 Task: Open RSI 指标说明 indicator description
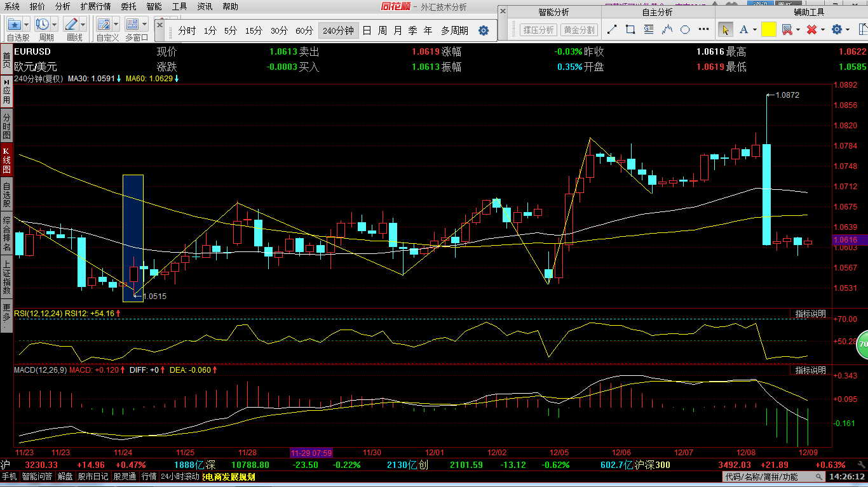811,314
